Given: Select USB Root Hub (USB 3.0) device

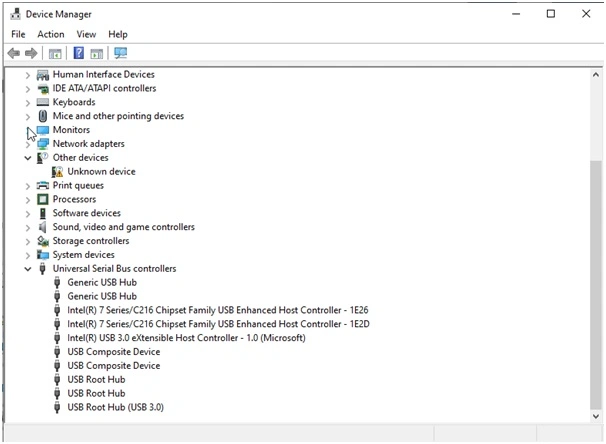Looking at the screenshot, I should click(x=115, y=408).
